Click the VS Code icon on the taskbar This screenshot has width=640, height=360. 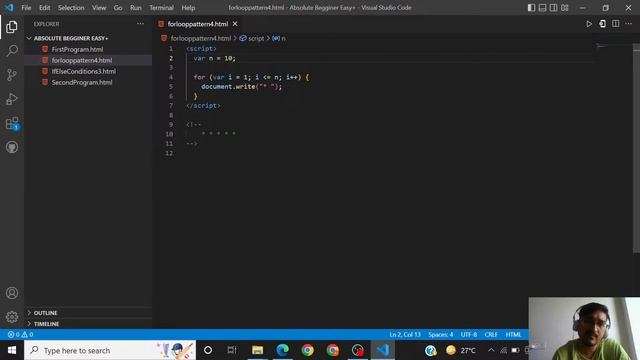[383, 350]
